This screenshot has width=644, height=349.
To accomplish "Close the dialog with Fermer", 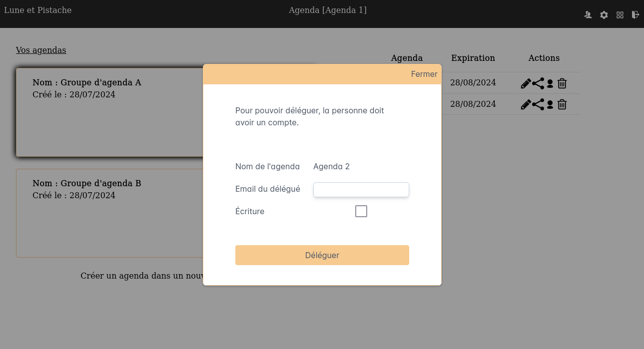I will 424,74.
